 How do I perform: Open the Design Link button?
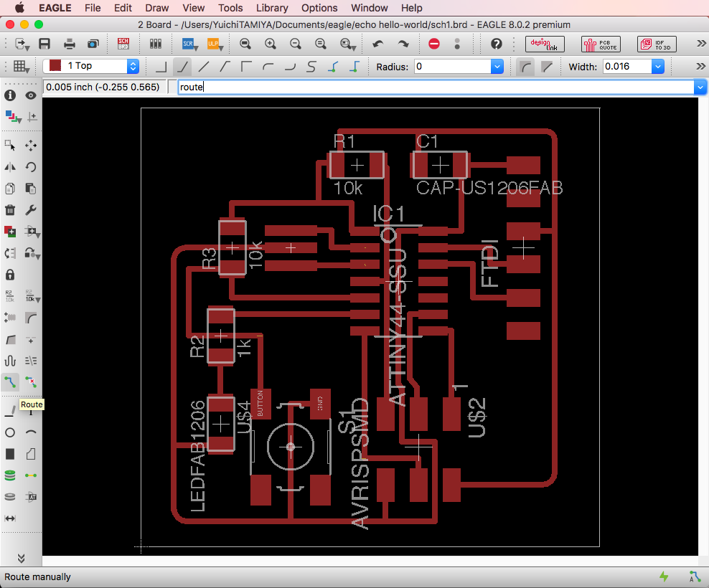coord(545,44)
